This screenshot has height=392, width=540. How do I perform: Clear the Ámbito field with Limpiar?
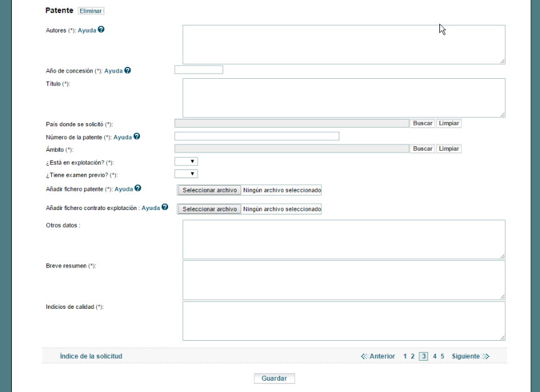pos(449,149)
